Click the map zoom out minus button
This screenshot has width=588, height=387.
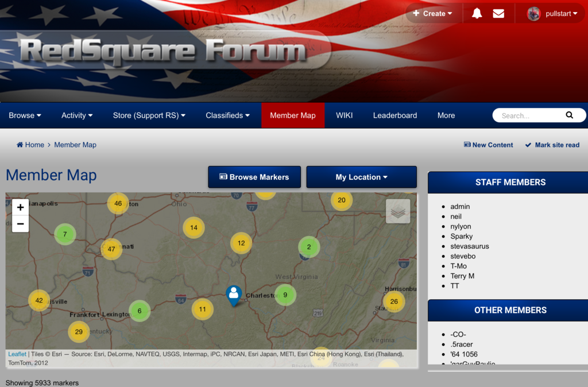[20, 224]
